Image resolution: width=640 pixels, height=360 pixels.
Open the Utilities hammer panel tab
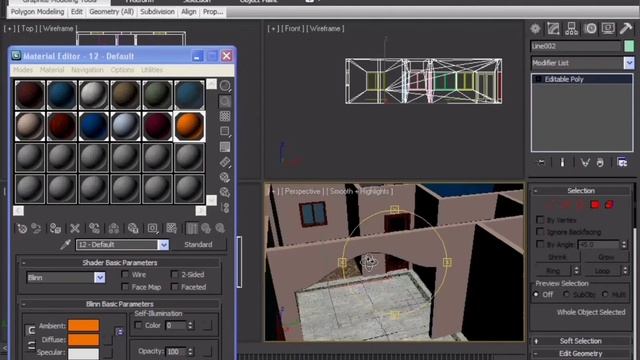pos(626,29)
